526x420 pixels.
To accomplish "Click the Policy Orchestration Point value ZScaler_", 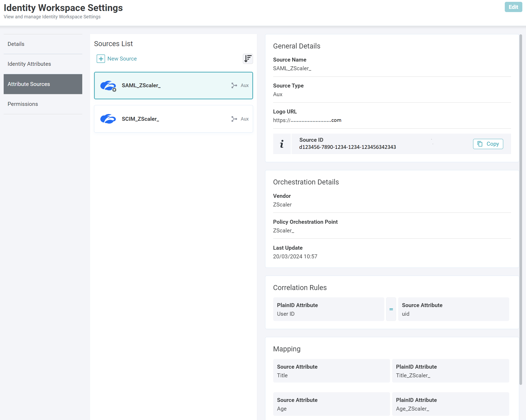I will (x=283, y=231).
